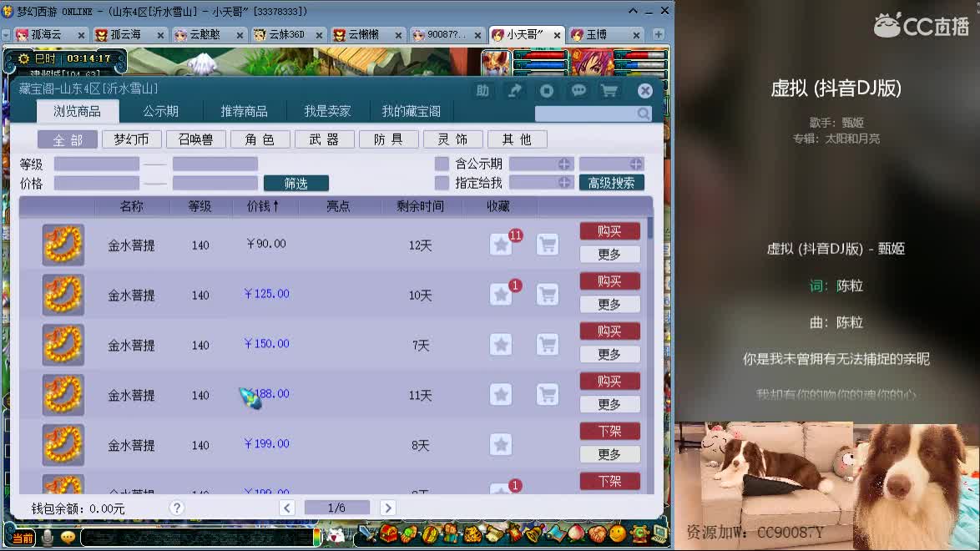Click 下架 for the ¥199.00 8天 item

coord(610,432)
